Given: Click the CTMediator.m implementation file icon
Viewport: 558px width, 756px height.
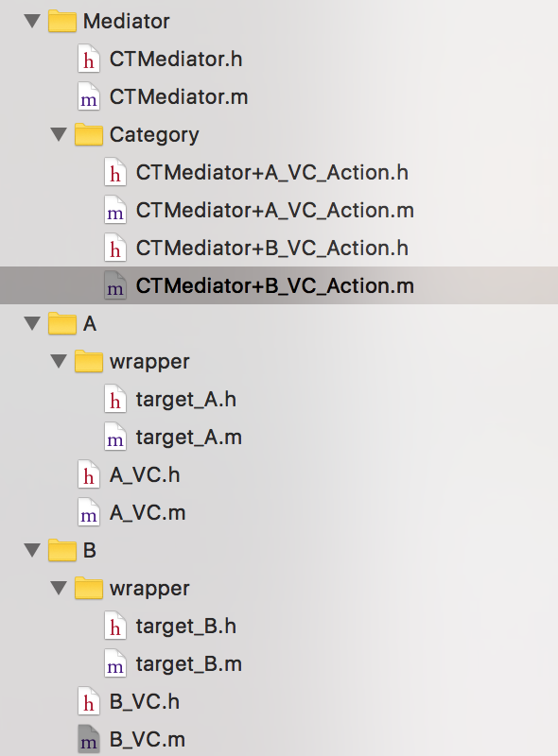Looking at the screenshot, I should [x=89, y=97].
